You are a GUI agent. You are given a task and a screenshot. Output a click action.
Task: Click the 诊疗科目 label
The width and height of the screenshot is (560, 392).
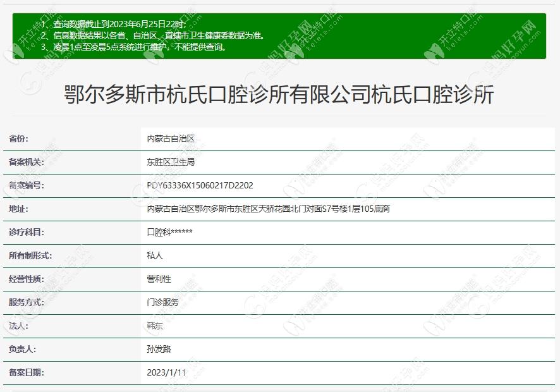click(x=27, y=232)
